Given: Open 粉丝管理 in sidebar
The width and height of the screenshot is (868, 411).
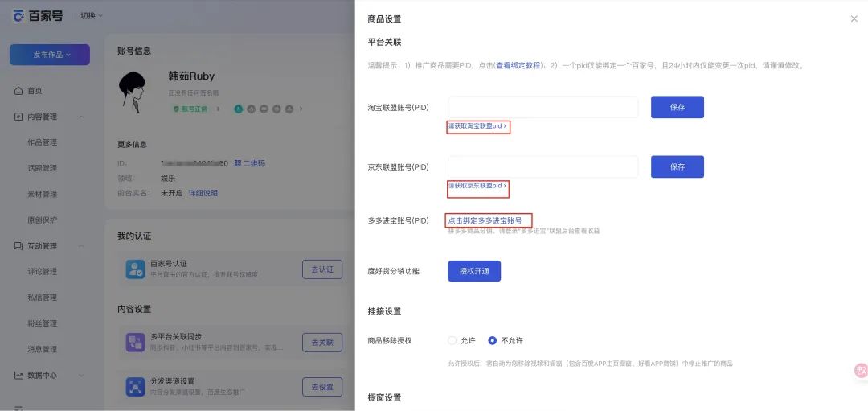Looking at the screenshot, I should click(43, 323).
